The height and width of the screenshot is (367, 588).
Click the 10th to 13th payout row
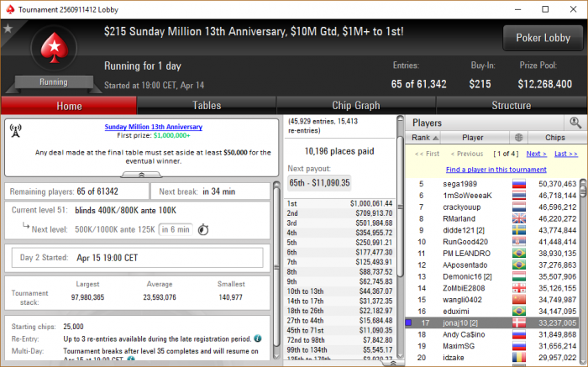coord(339,291)
